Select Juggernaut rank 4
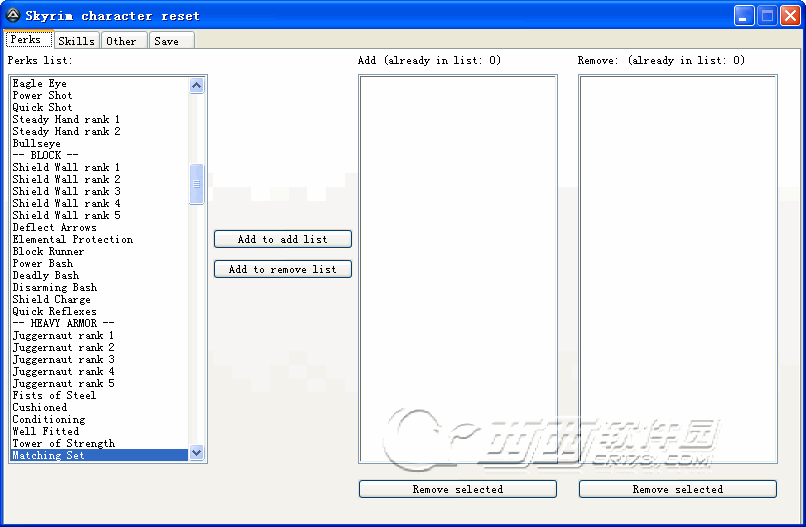The height and width of the screenshot is (527, 806). pos(100,371)
